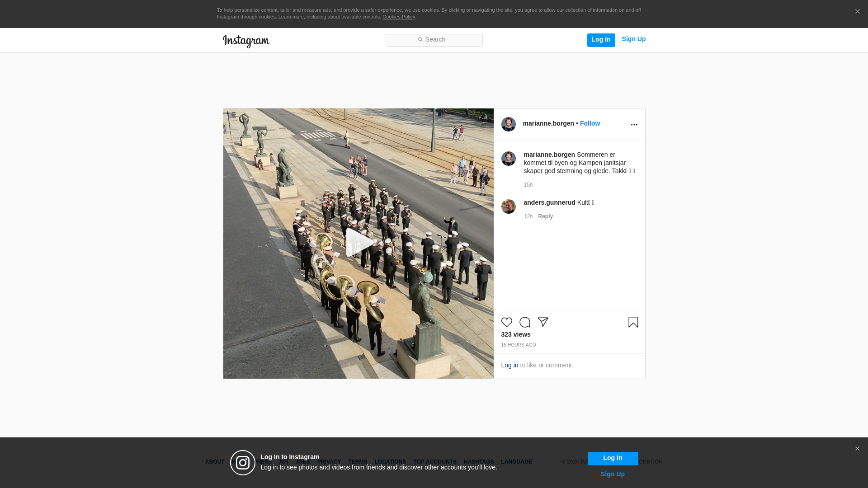Screen dimensions: 868x488
Task: Click the Instagram logo in the header
Action: coord(246,41)
